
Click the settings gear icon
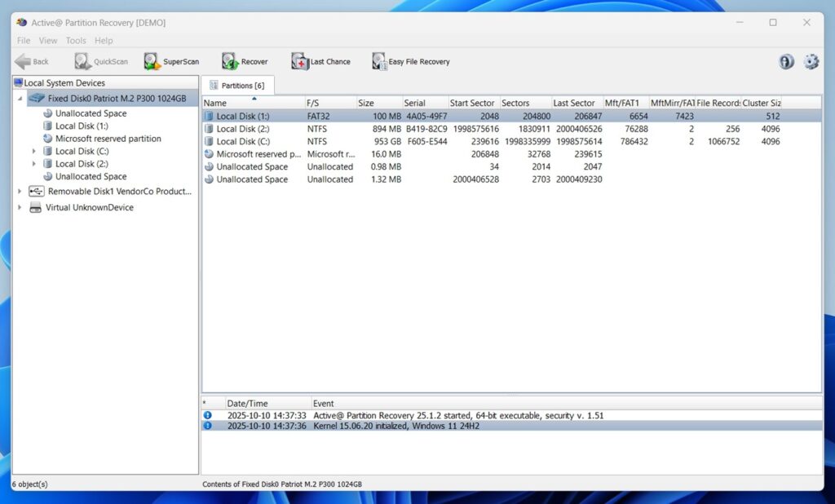[810, 61]
